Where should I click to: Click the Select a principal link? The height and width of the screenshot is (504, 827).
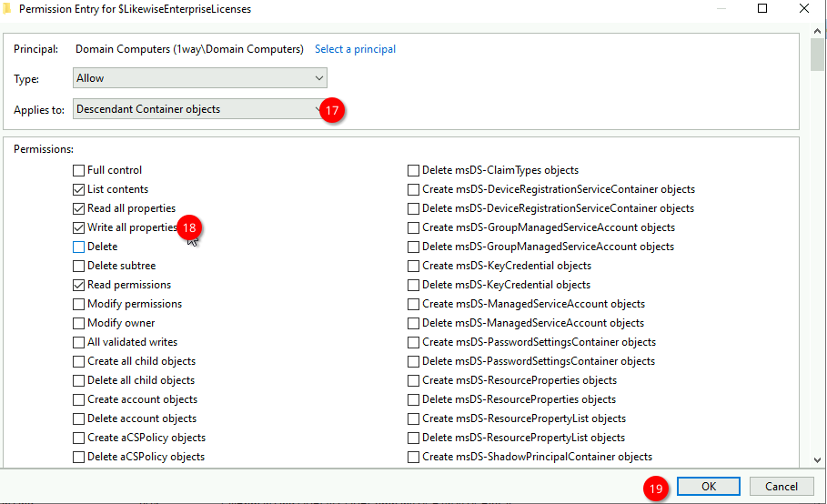pos(355,49)
